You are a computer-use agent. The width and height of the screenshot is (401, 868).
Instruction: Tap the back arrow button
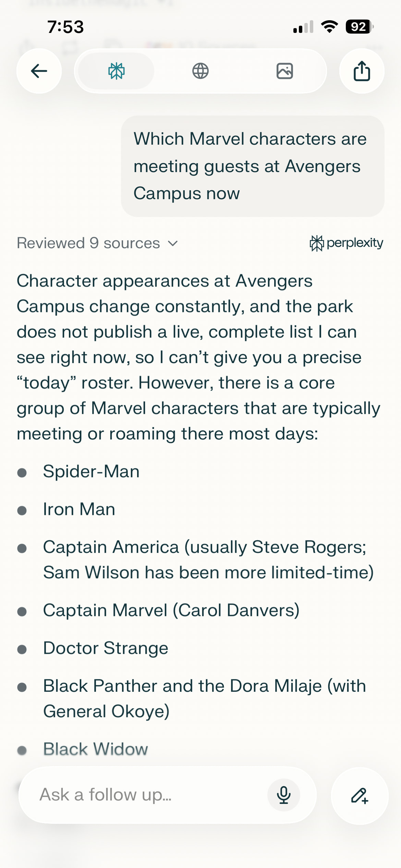(39, 71)
